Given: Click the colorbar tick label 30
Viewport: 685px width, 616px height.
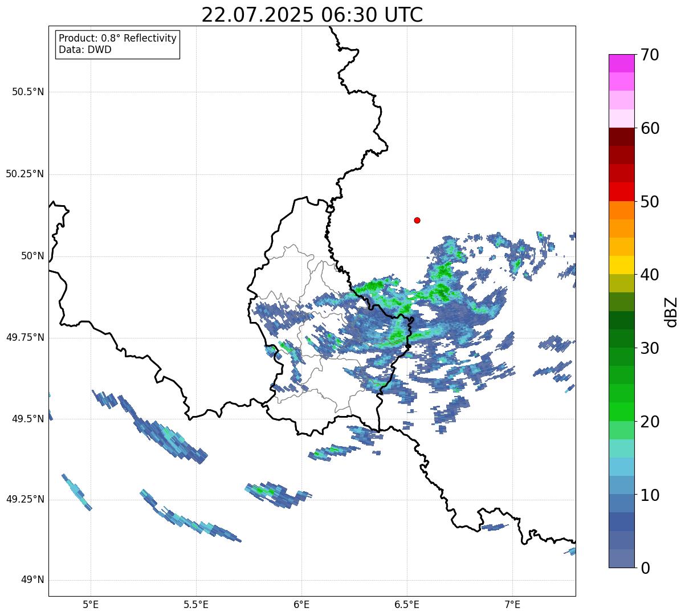Looking at the screenshot, I should 650,348.
